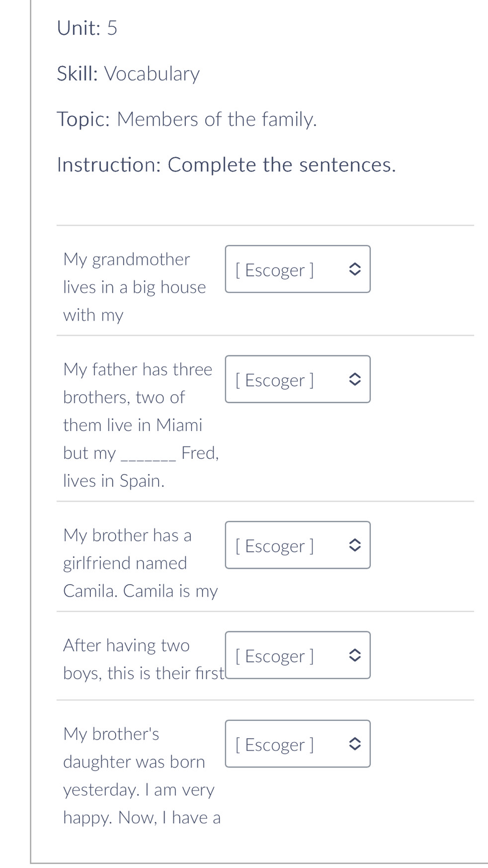Screen dimensions: 488x868
Task: Click the 'Complete the sentences' instruction
Action: coord(226,165)
